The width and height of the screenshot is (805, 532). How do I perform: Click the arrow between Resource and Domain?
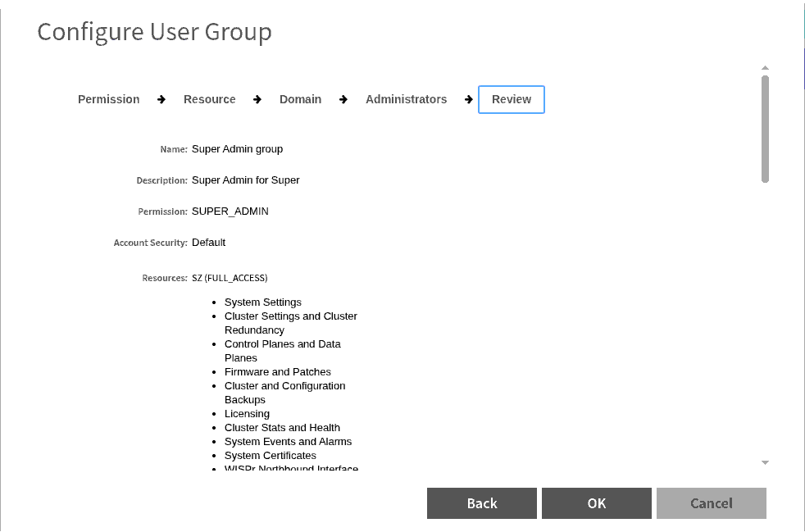pyautogui.click(x=257, y=99)
